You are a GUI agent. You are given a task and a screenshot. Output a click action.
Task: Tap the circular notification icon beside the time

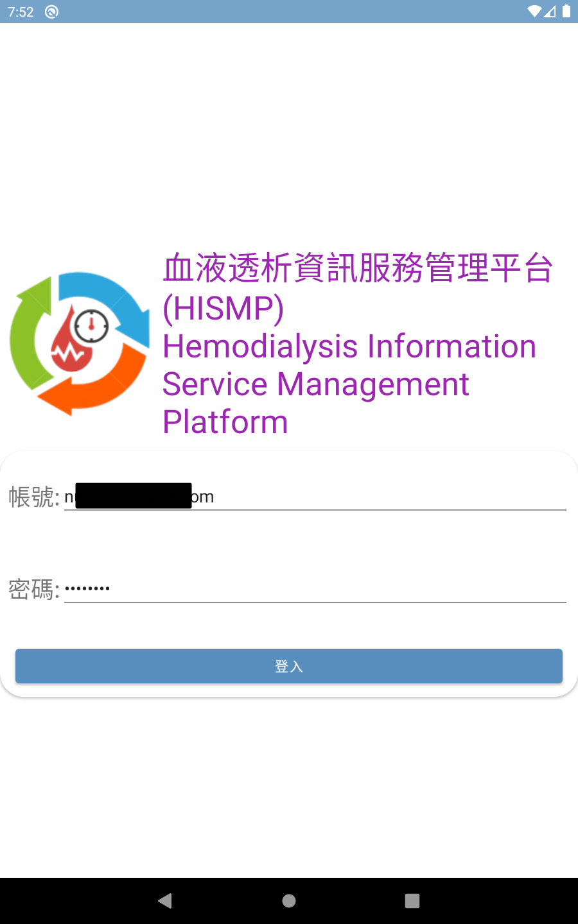pyautogui.click(x=52, y=12)
